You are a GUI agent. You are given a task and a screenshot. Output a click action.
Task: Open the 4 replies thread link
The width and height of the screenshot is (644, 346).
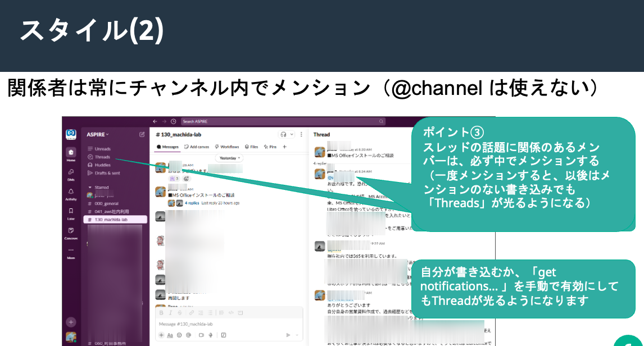(x=192, y=203)
